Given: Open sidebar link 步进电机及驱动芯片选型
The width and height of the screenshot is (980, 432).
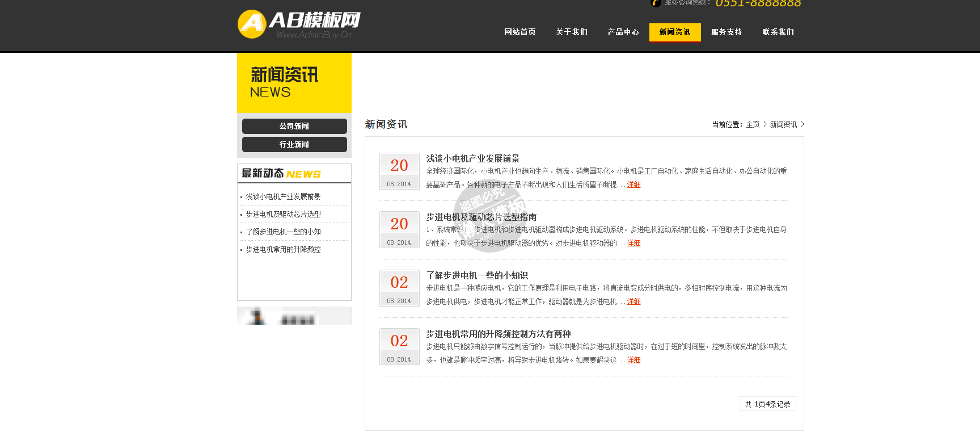Looking at the screenshot, I should click(x=283, y=214).
